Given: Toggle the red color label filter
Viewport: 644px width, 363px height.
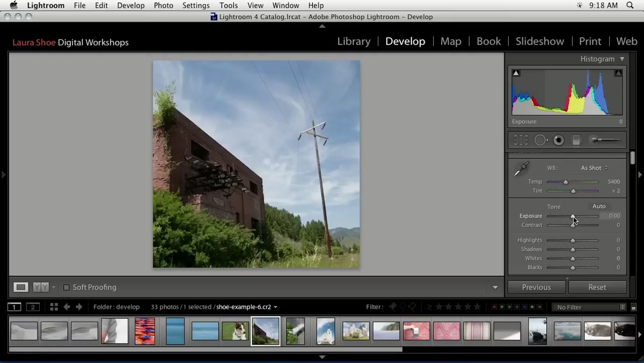Looking at the screenshot, I should tap(494, 307).
